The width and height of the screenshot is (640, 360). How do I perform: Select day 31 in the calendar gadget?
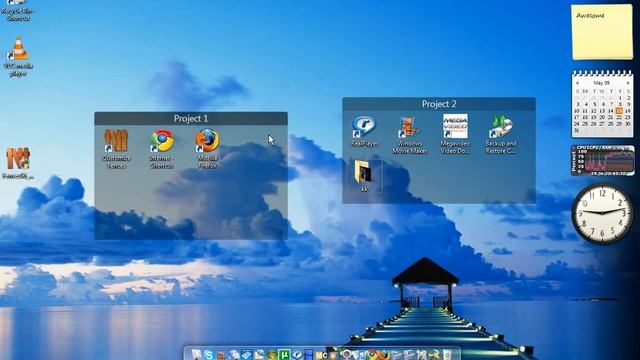(x=577, y=131)
